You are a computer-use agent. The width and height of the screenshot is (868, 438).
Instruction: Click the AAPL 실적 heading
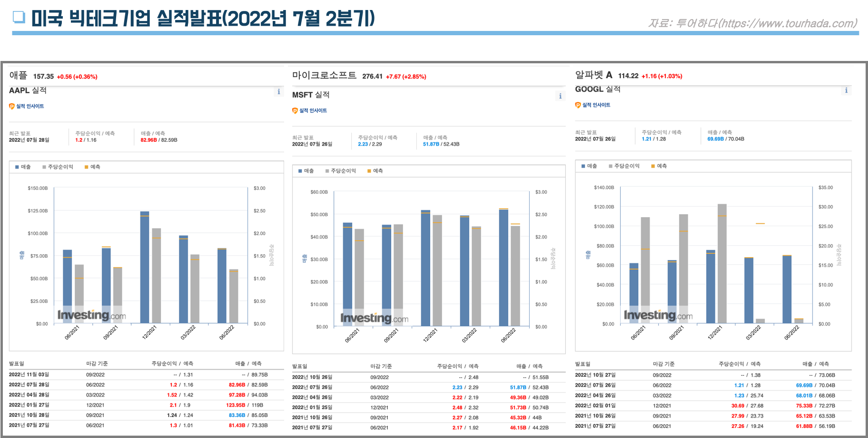tap(28, 90)
